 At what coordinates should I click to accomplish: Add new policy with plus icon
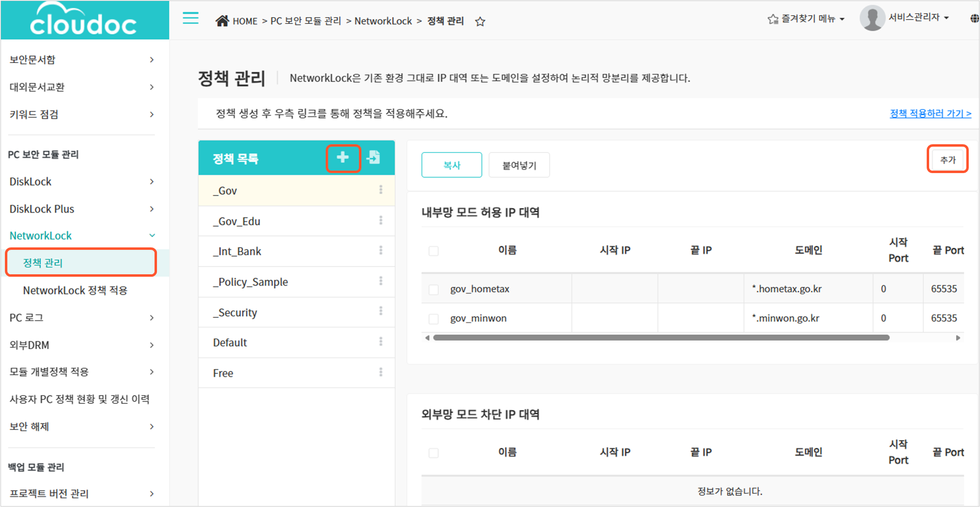click(x=343, y=157)
